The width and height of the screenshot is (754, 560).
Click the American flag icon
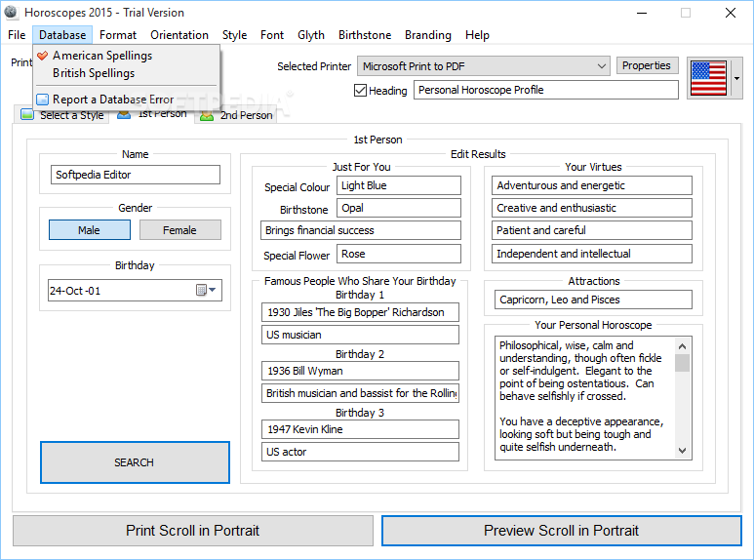pyautogui.click(x=708, y=78)
